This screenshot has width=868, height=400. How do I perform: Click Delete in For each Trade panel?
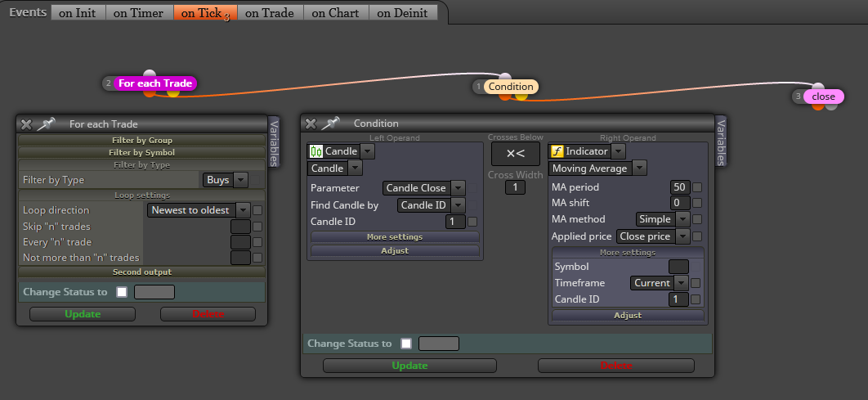click(x=208, y=314)
